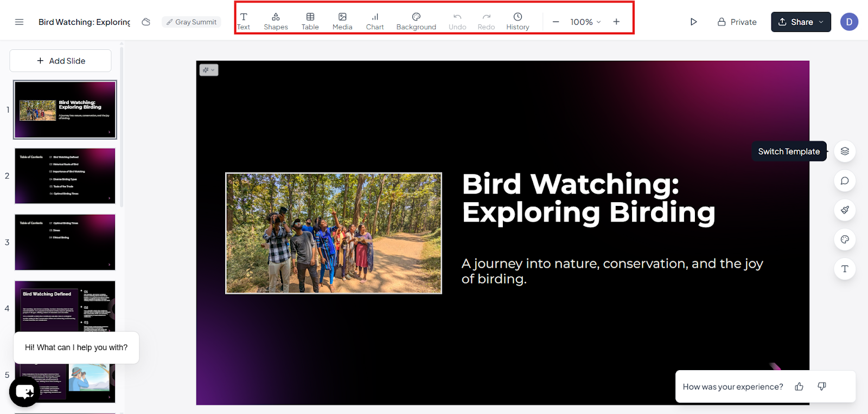This screenshot has height=414, width=868.
Task: Open the color palette theme icon
Action: click(x=845, y=240)
